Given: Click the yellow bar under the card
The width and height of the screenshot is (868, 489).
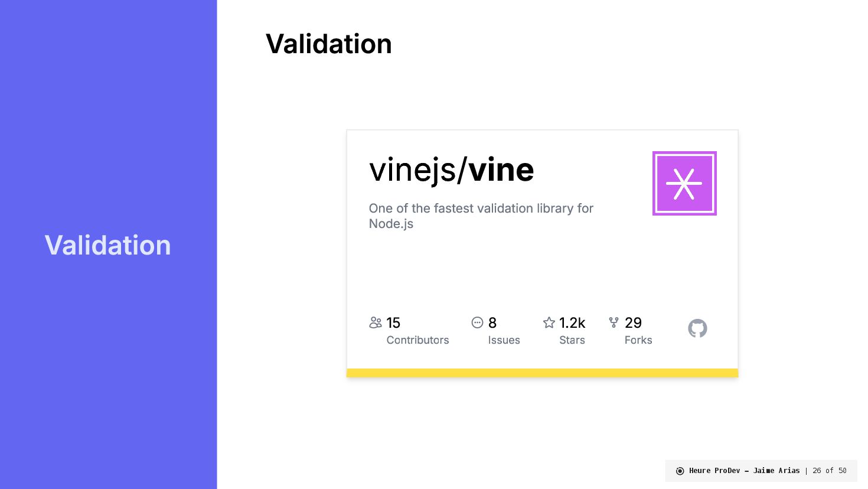Looking at the screenshot, I should tap(542, 373).
